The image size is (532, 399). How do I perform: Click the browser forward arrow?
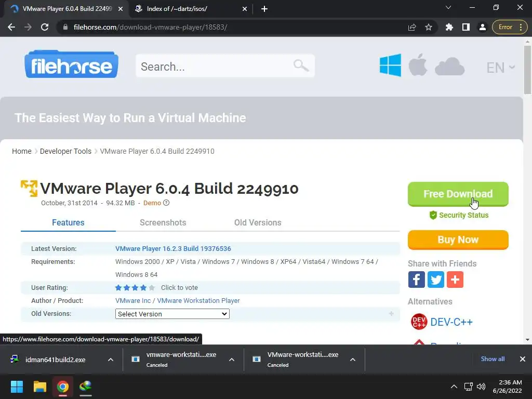coord(28,27)
